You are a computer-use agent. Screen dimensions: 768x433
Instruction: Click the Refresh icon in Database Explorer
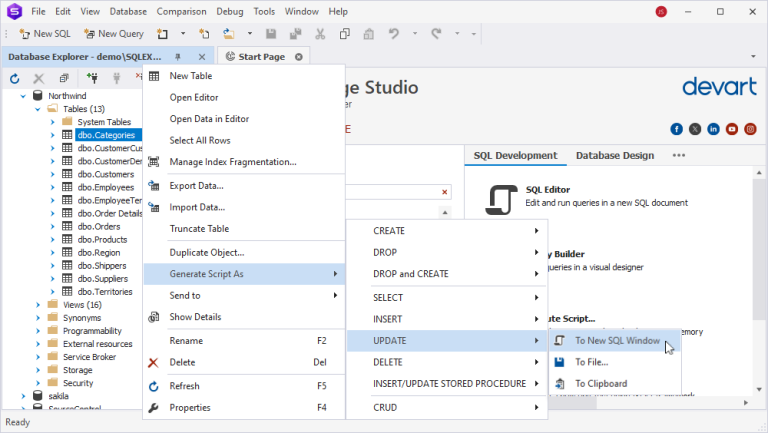point(15,78)
